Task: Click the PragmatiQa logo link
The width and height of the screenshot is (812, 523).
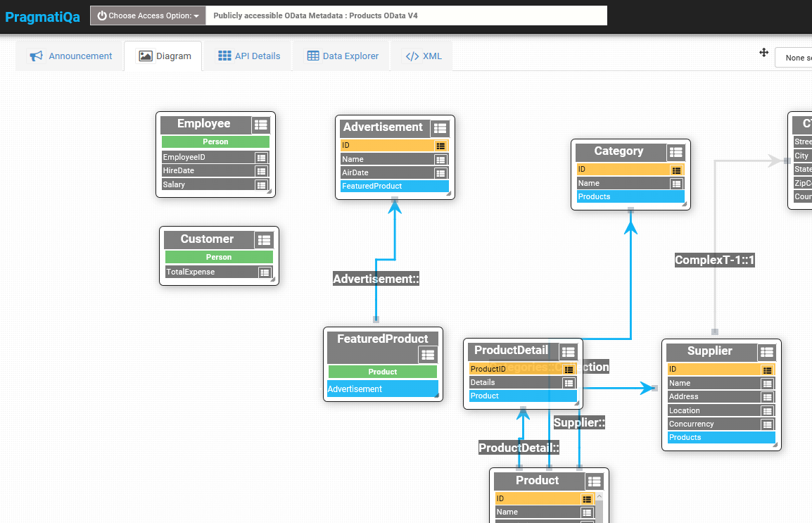Action: pyautogui.click(x=42, y=17)
